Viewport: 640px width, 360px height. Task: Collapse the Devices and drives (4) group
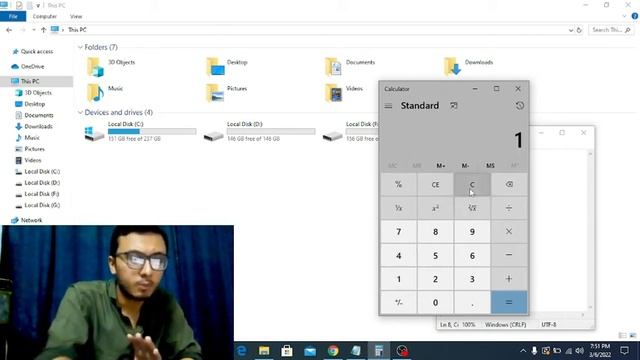pos(80,112)
